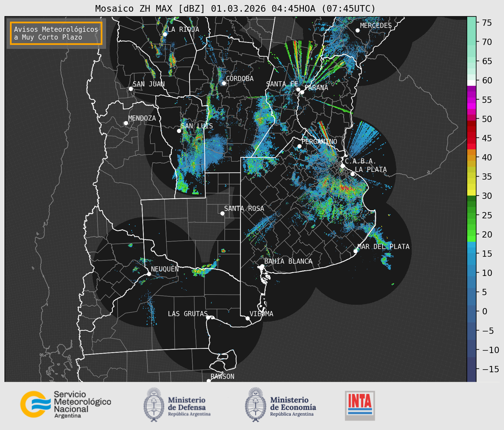
Task: Click the Mercedes city marker dot
Action: [358, 31]
